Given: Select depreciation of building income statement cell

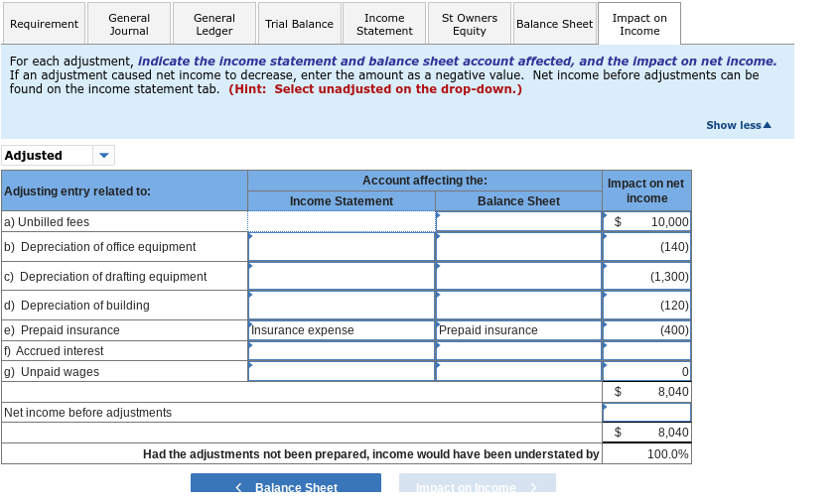Looking at the screenshot, I should [342, 306].
